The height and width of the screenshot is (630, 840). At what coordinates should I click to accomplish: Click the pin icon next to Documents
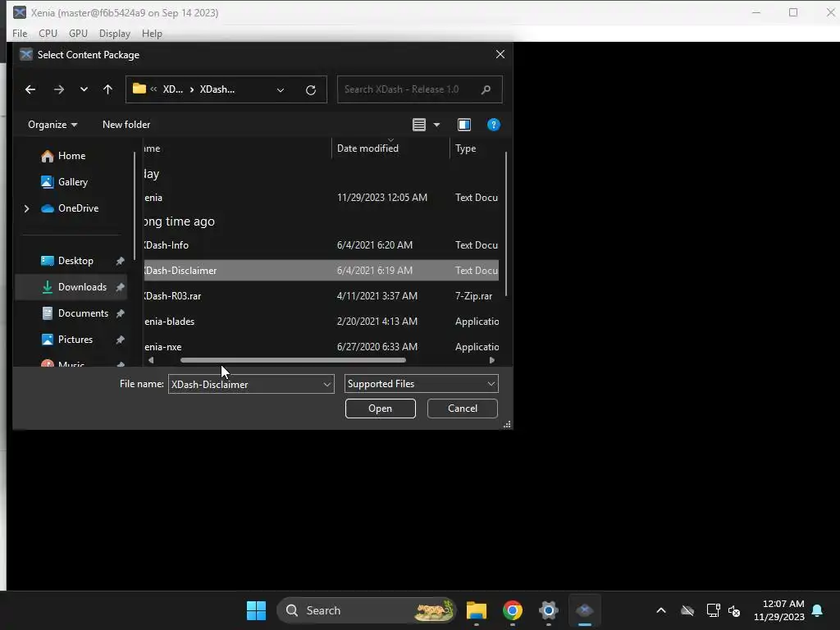(x=120, y=313)
